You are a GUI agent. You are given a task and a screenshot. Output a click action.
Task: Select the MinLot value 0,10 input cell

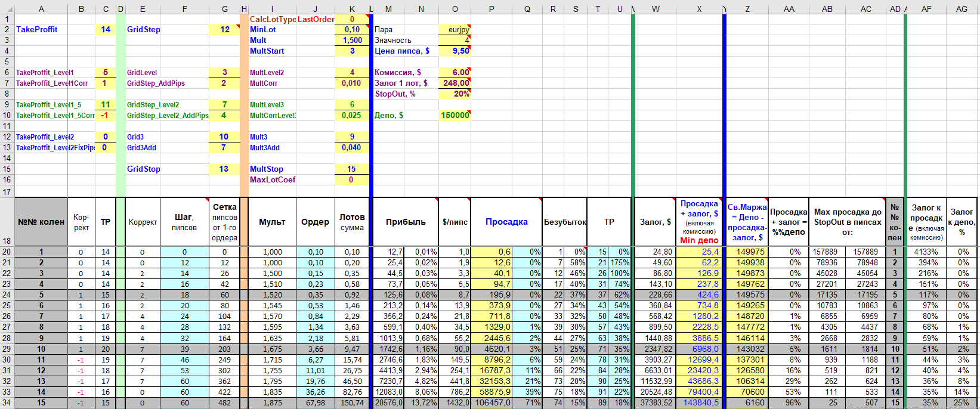click(352, 29)
